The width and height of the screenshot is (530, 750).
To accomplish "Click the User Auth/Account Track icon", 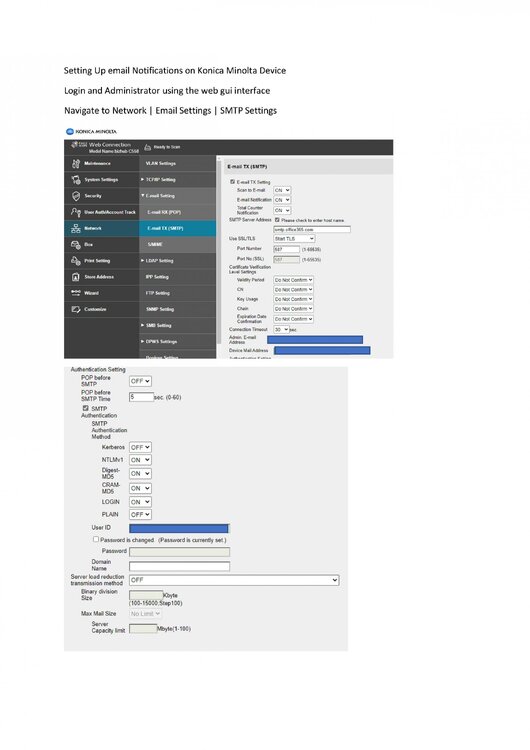I will coord(76,212).
